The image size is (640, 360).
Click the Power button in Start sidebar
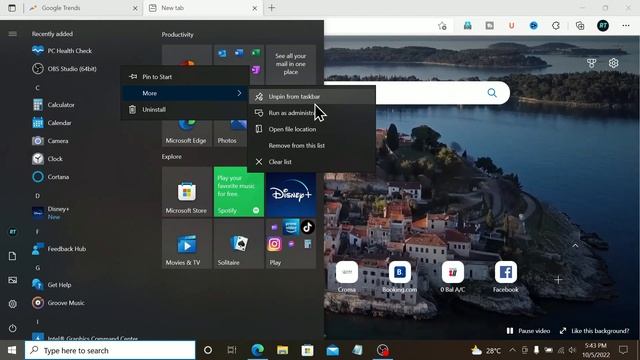(x=13, y=328)
